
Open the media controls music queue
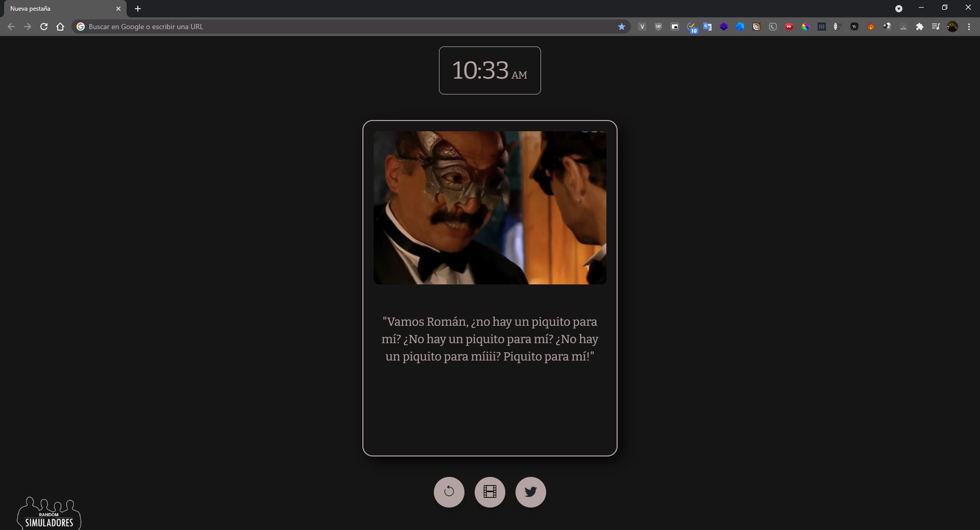936,27
